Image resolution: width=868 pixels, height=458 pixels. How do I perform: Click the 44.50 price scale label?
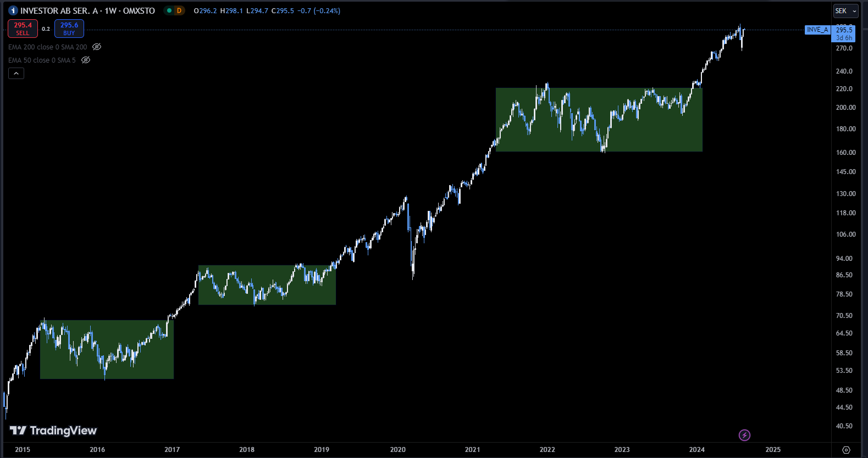coord(844,407)
